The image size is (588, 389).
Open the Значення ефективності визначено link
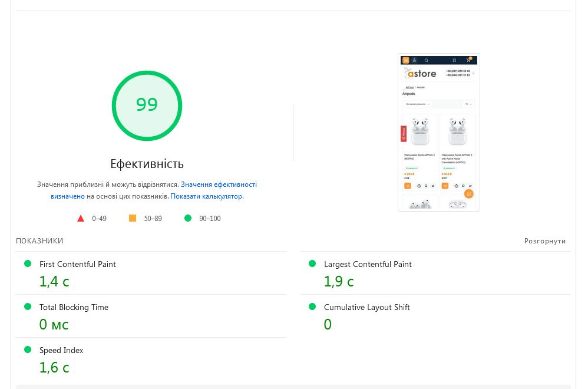point(219,184)
